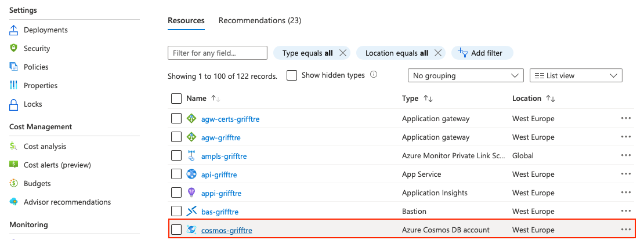This screenshot has height=240, width=644.
Task: Click the cosmos-grifftre Cosmos DB icon
Action: pos(191,230)
